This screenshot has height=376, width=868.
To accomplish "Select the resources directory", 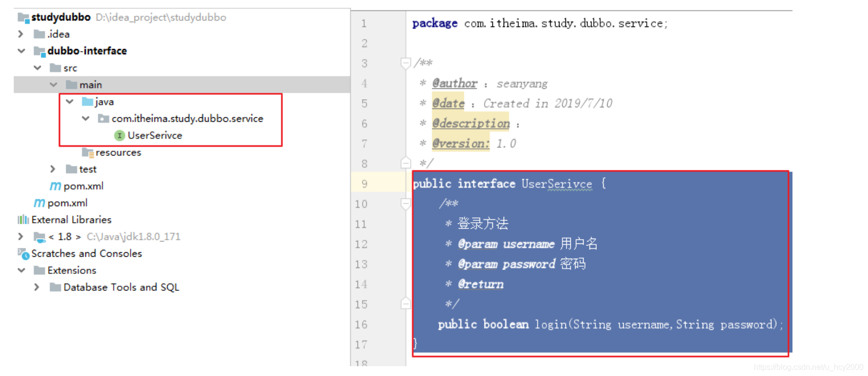I will 118,153.
